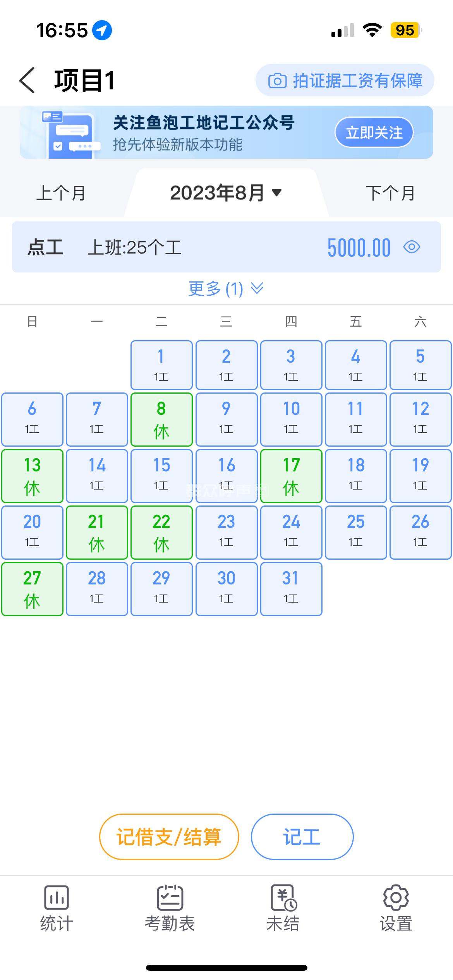Open the 设置 settings gear icon
This screenshot has width=453, height=980.
point(396,897)
